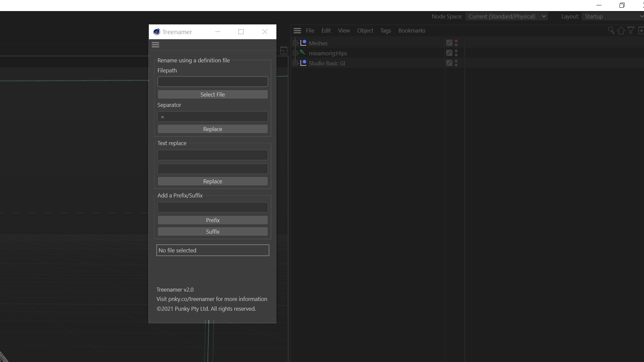The width and height of the screenshot is (644, 362).
Task: Maximize the Treenamer window
Action: (241, 32)
